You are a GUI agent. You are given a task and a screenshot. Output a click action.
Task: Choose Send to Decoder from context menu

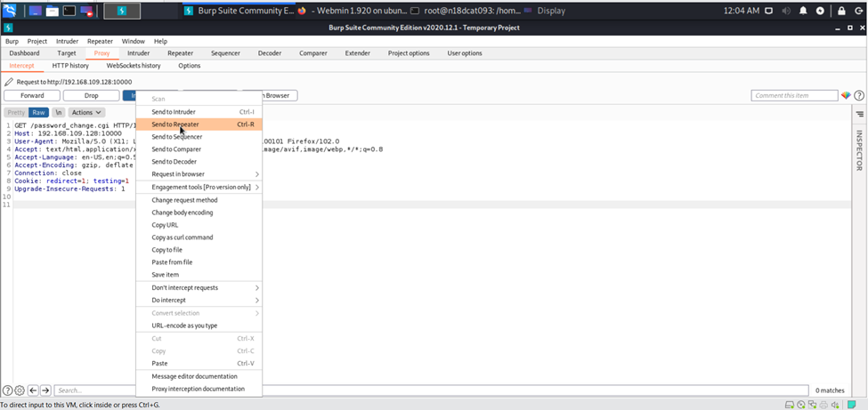pos(199,162)
